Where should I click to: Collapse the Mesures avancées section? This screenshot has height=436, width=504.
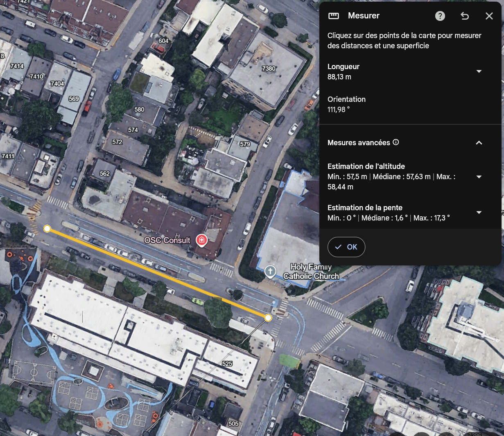(479, 143)
